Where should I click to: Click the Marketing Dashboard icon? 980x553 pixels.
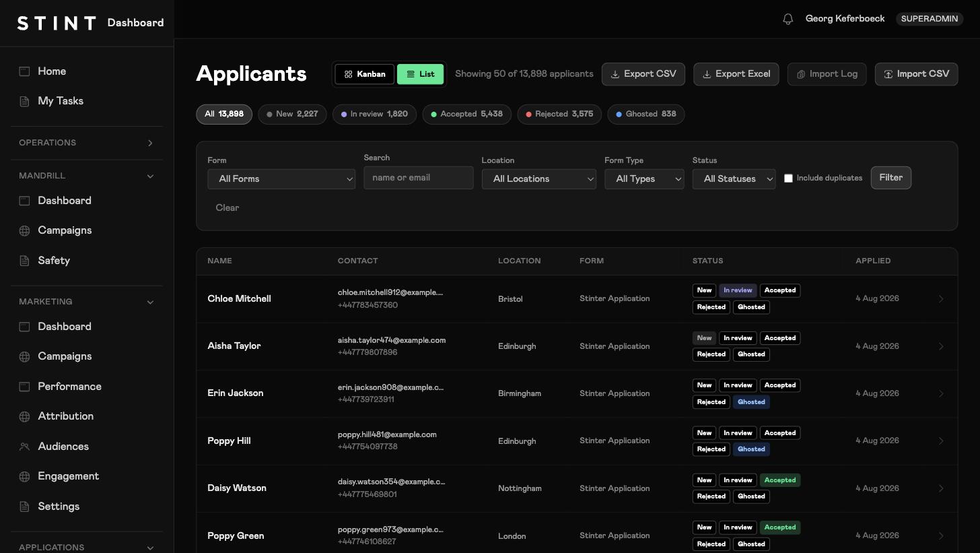click(24, 327)
